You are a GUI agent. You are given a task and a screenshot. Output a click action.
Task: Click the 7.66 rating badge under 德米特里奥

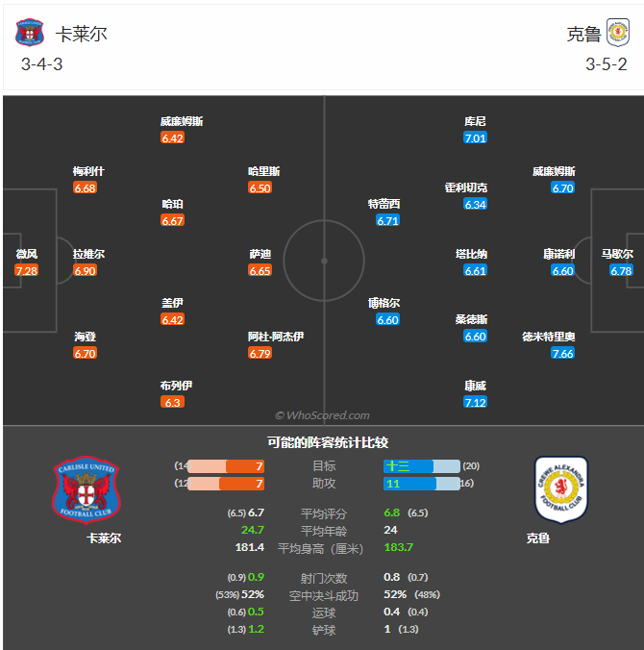click(562, 354)
